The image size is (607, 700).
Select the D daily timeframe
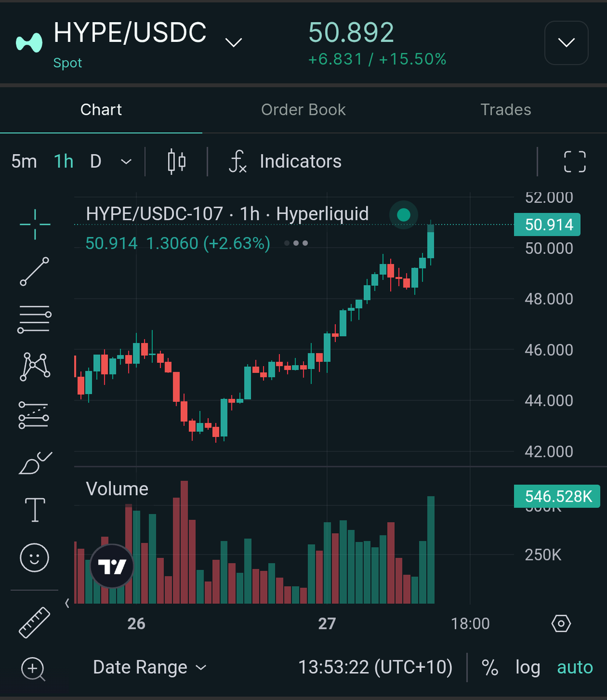tap(96, 162)
